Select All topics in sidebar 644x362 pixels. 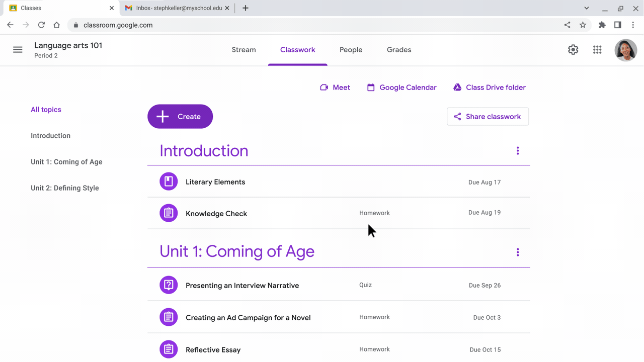click(x=46, y=110)
